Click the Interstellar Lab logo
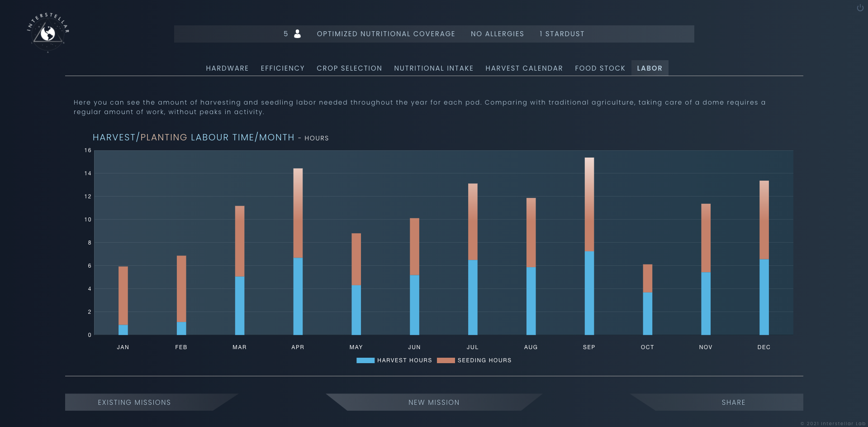Viewport: 868px width, 427px height. tap(47, 31)
